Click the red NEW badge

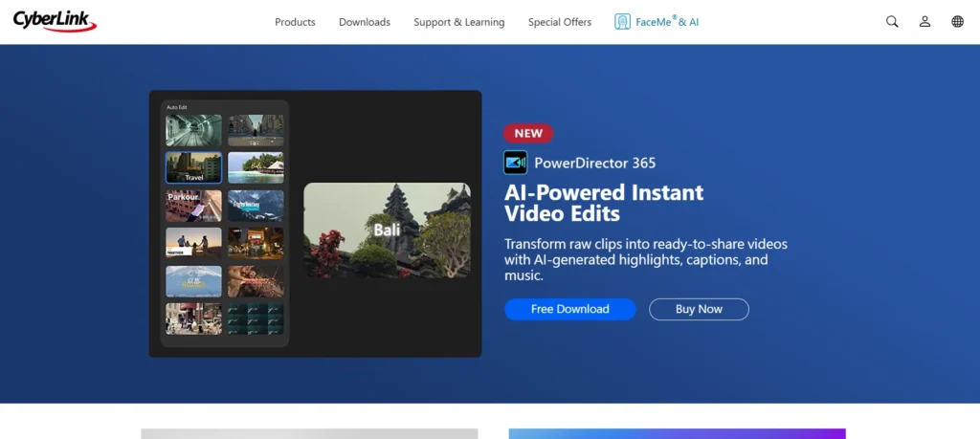pos(528,133)
